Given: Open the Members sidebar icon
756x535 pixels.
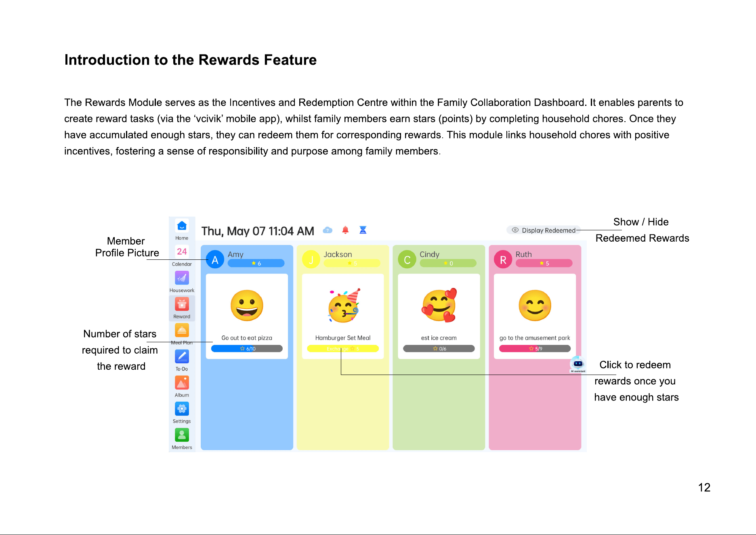Looking at the screenshot, I should (182, 435).
